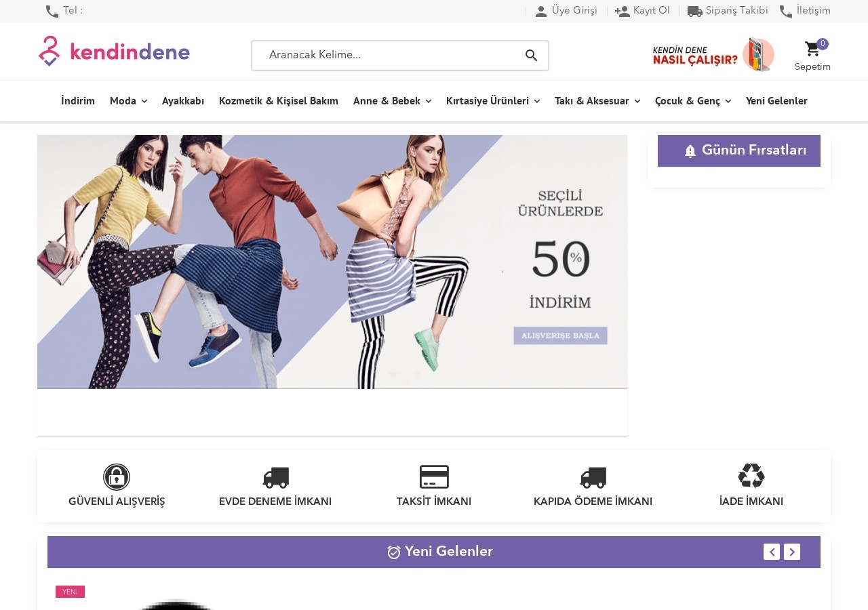
Task: Click the Günün Fırsatları heading
Action: point(754,150)
